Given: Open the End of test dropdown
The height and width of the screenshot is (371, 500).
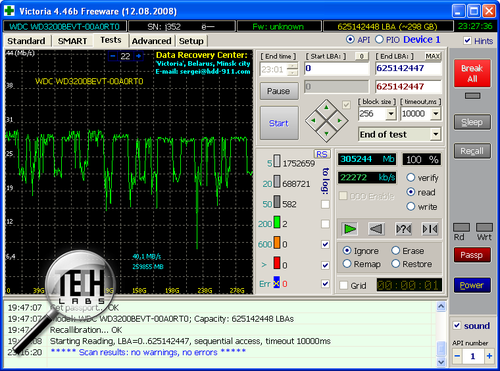Looking at the screenshot, I should 435,134.
